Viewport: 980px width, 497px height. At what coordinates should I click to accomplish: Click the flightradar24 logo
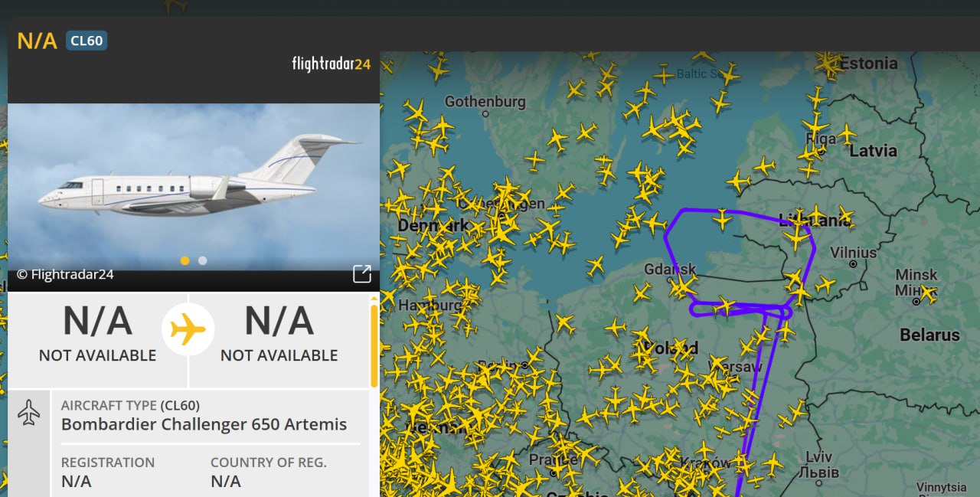click(x=331, y=64)
